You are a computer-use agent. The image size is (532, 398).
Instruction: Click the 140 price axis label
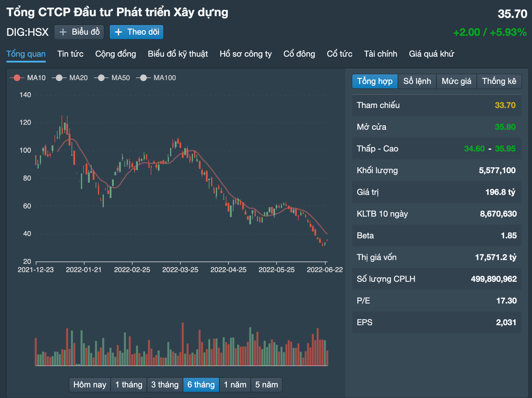pyautogui.click(x=25, y=95)
